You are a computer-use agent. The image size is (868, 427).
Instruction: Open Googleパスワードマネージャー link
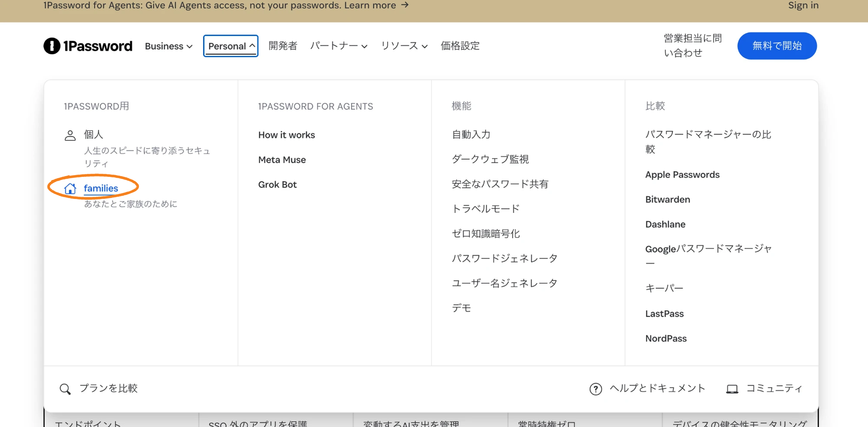[x=708, y=256]
